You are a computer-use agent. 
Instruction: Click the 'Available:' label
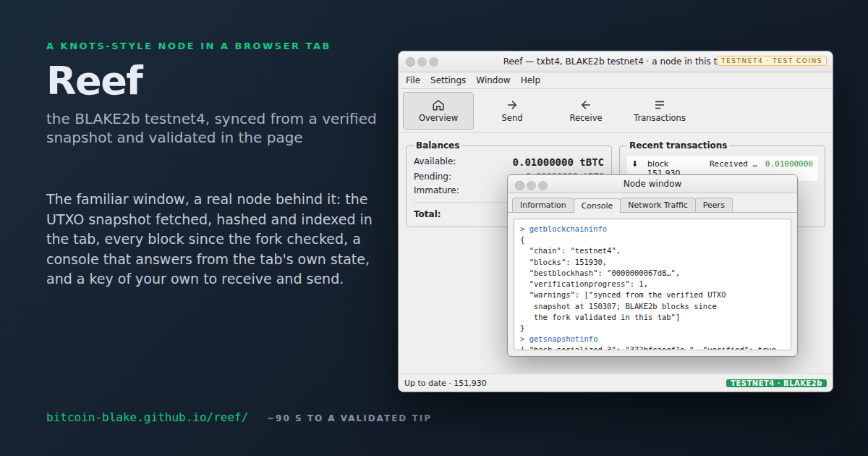pos(435,161)
